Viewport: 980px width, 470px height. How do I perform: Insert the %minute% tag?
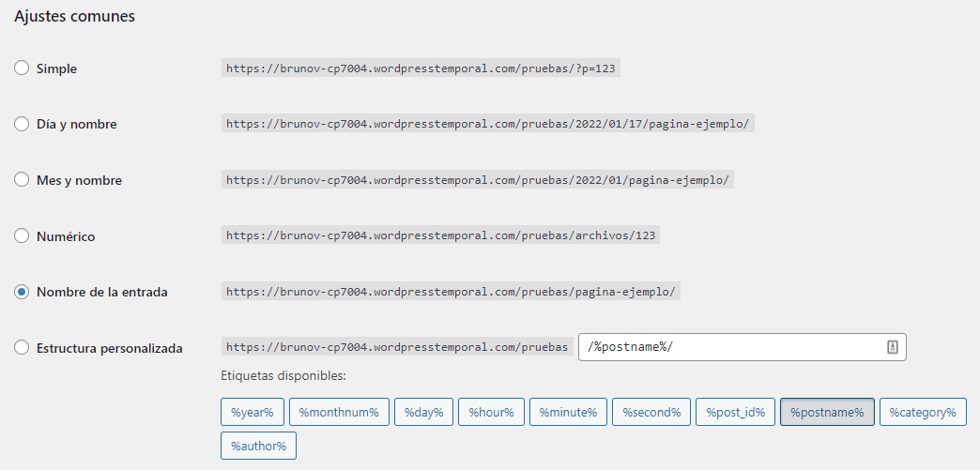tap(568, 412)
